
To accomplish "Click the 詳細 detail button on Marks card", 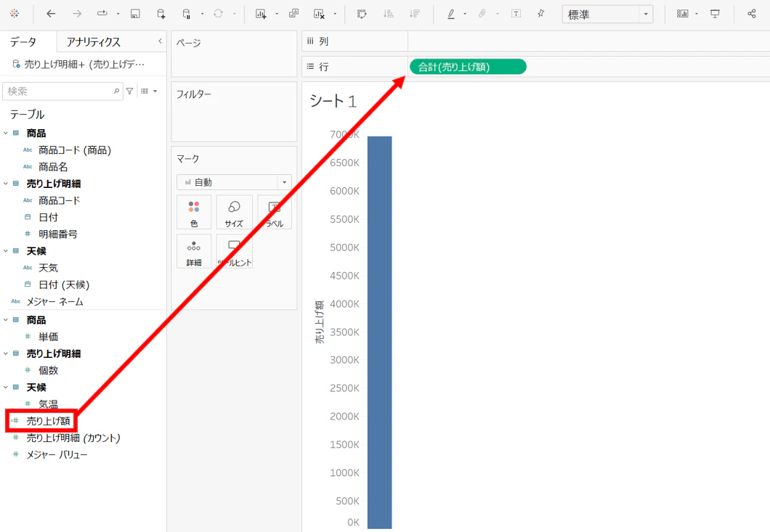I will point(194,251).
